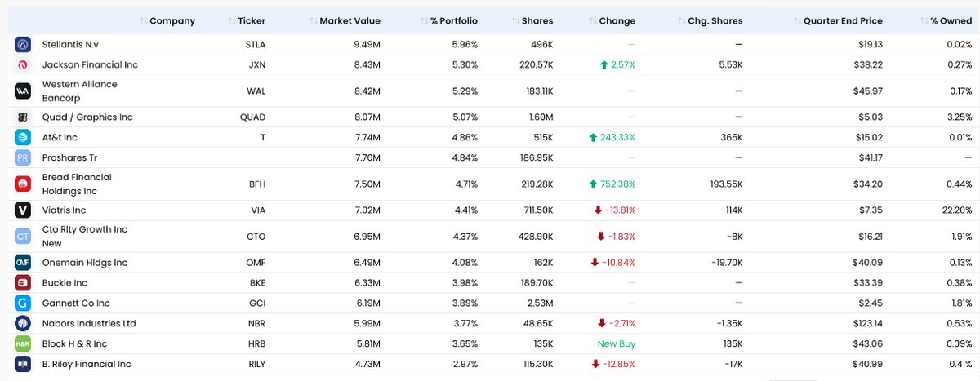
Task: Sort by Quarter End Price column header
Action: [x=838, y=20]
